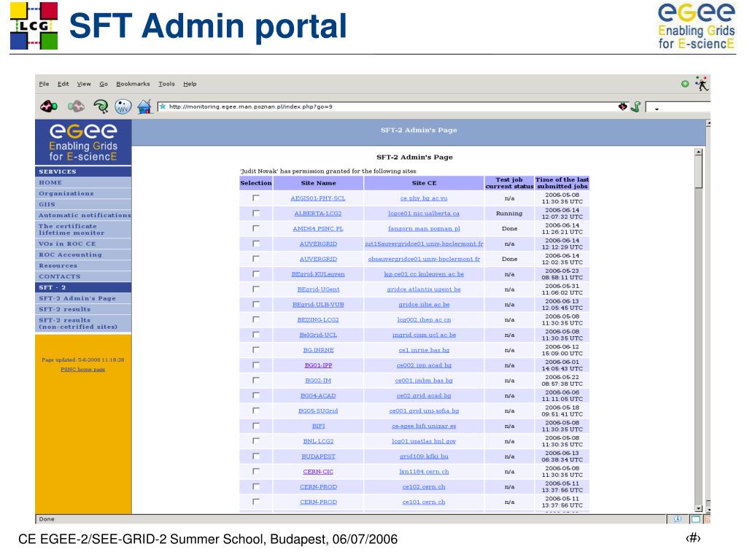Open the Edit menu

click(x=63, y=84)
